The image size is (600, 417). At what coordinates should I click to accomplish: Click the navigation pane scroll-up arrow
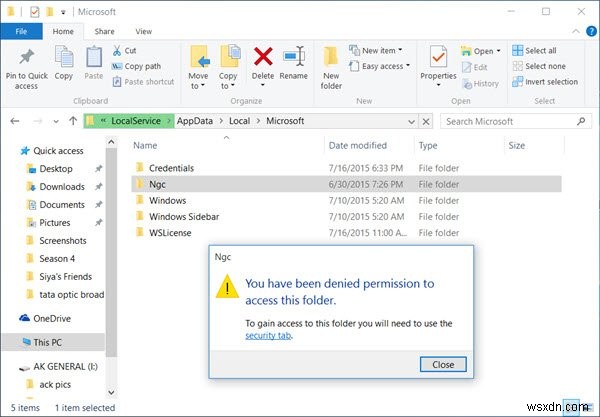pyautogui.click(x=111, y=142)
